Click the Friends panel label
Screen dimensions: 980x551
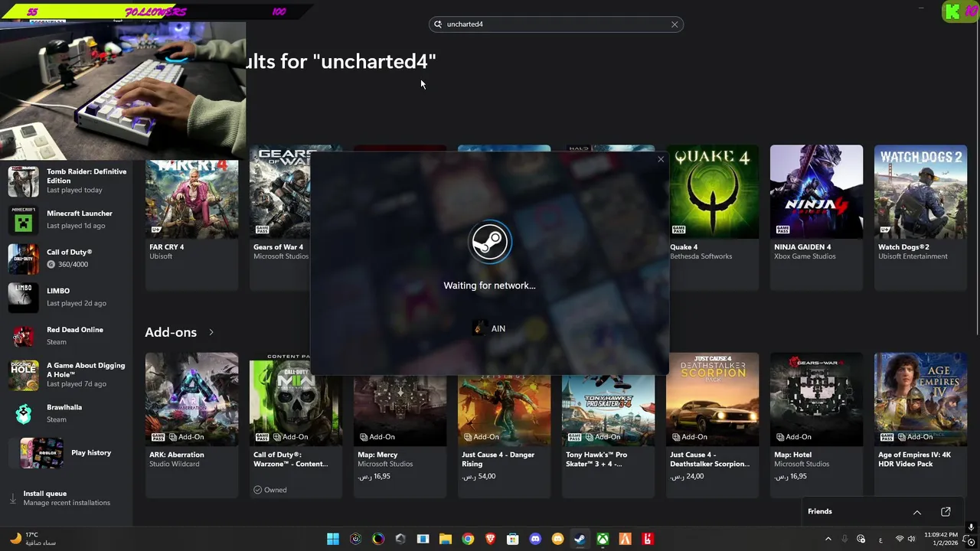(x=819, y=511)
